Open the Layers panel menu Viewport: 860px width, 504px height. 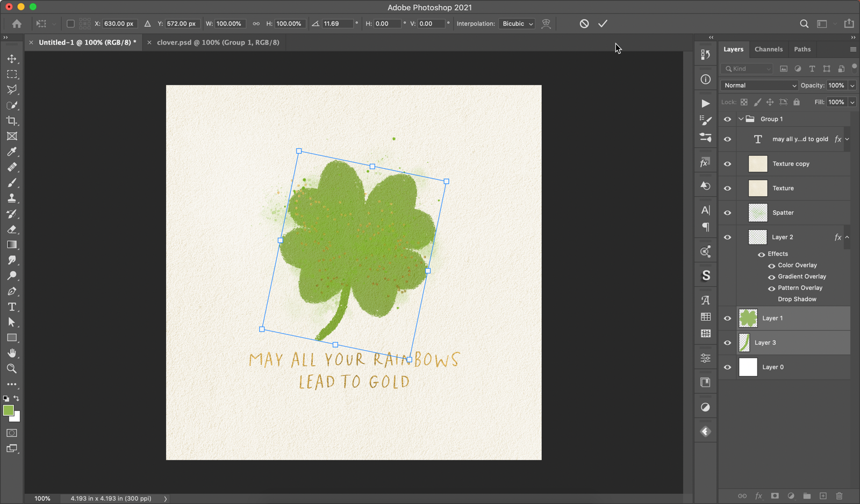tap(853, 49)
